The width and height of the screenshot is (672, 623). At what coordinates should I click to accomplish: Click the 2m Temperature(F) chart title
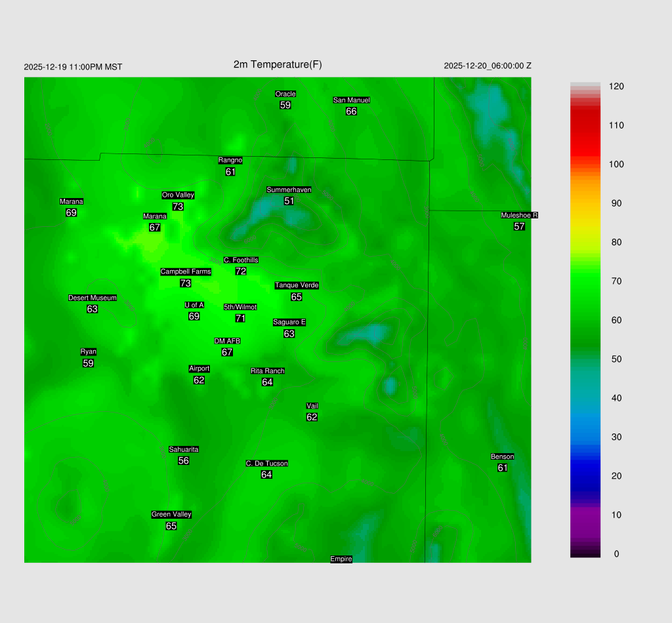pos(278,64)
